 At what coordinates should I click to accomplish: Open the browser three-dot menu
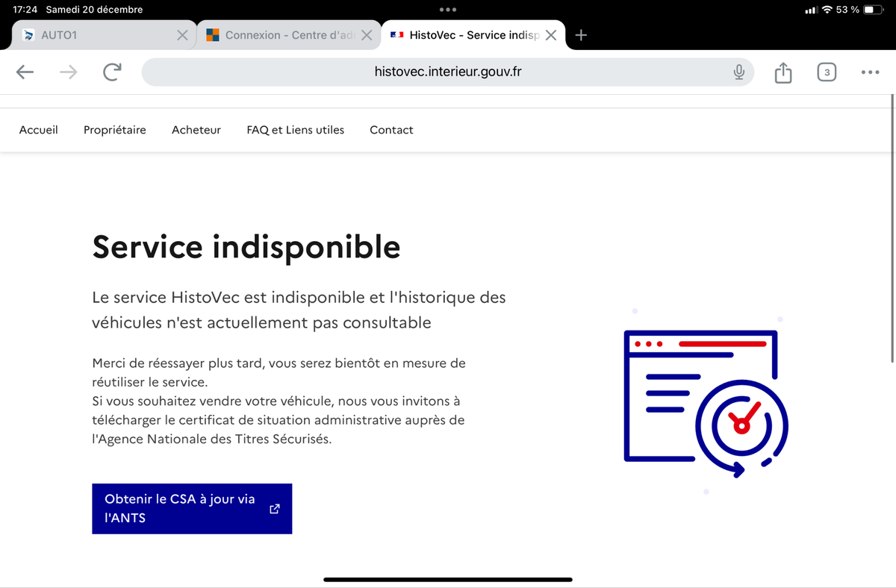pos(870,72)
